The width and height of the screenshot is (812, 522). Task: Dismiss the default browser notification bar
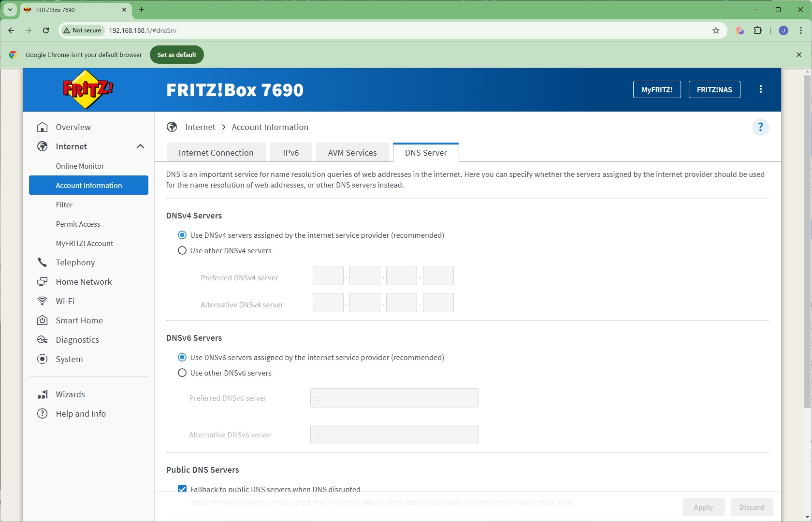[799, 55]
